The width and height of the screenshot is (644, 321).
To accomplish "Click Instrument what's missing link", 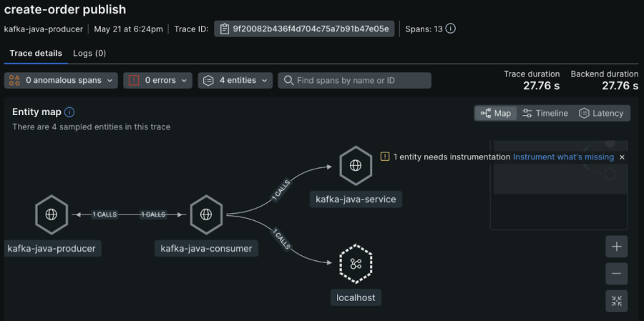I will pyautogui.click(x=564, y=157).
